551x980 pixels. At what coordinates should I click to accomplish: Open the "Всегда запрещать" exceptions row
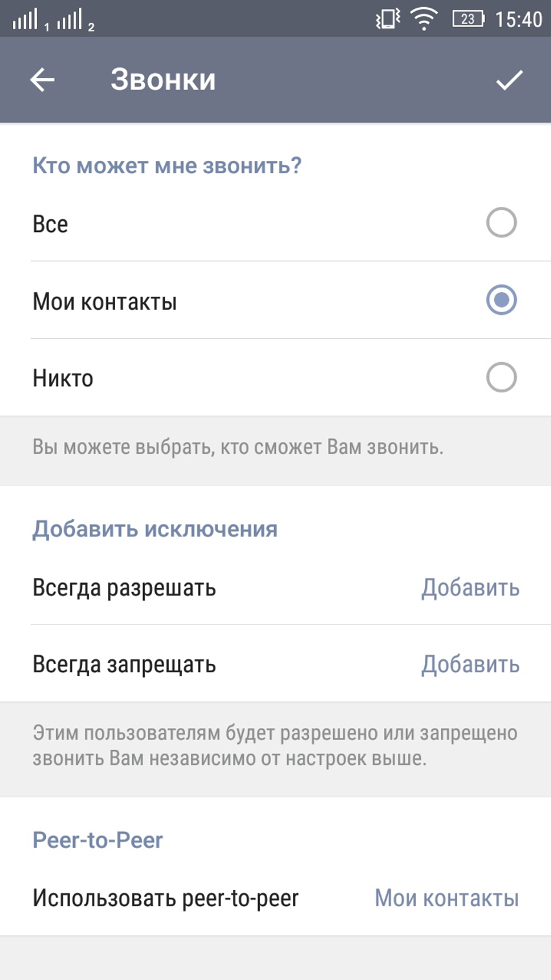[124, 665]
